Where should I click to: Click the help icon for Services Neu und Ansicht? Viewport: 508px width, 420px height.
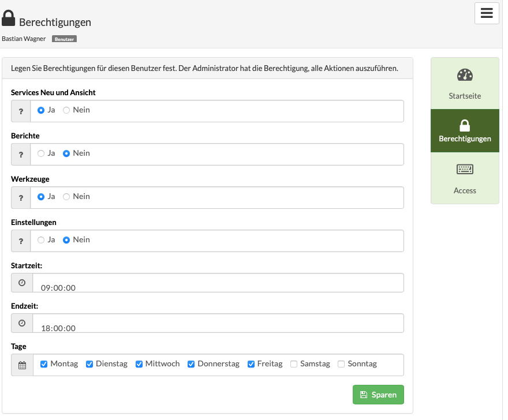click(x=21, y=111)
